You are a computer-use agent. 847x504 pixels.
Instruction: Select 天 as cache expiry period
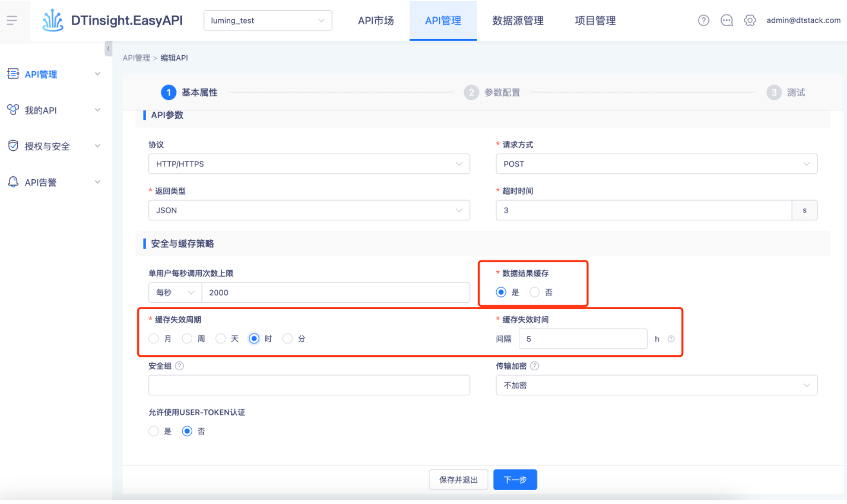(x=221, y=339)
